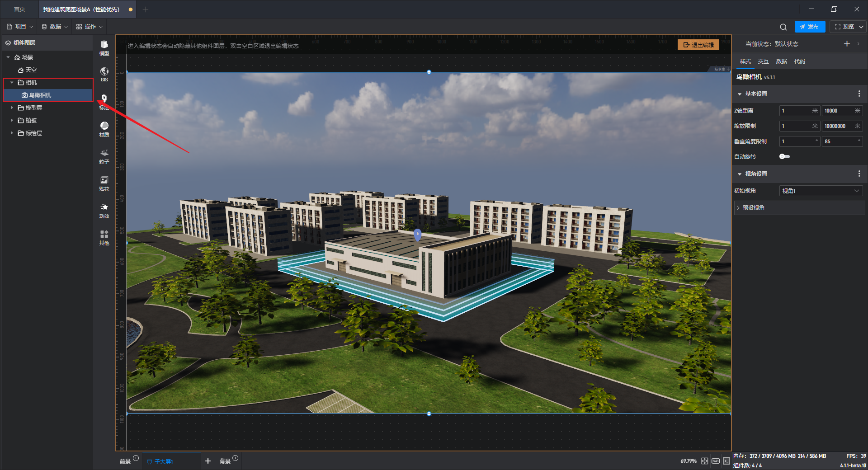868x470 pixels.
Task: Open the 操作 menu
Action: [x=90, y=27]
